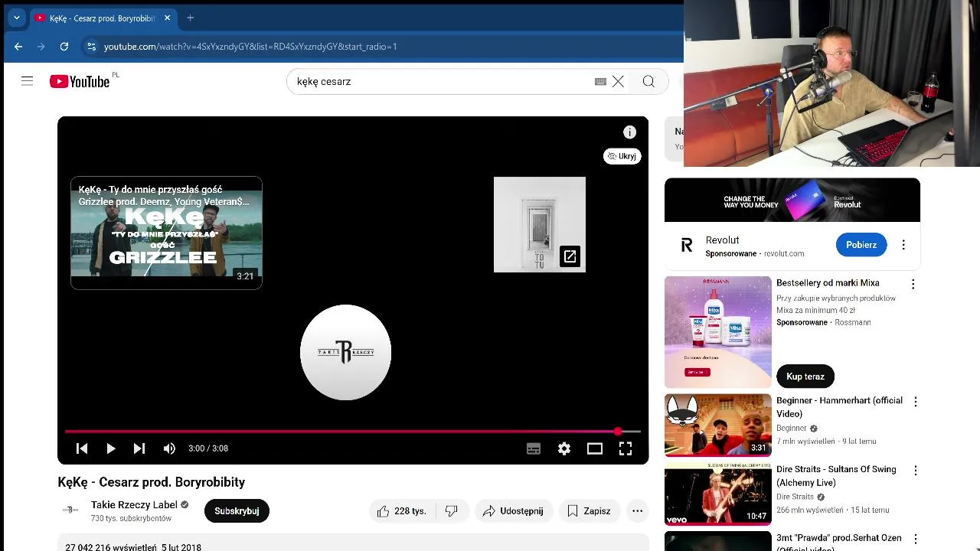Image resolution: width=980 pixels, height=551 pixels.
Task: Dislike the video
Action: [x=452, y=510]
